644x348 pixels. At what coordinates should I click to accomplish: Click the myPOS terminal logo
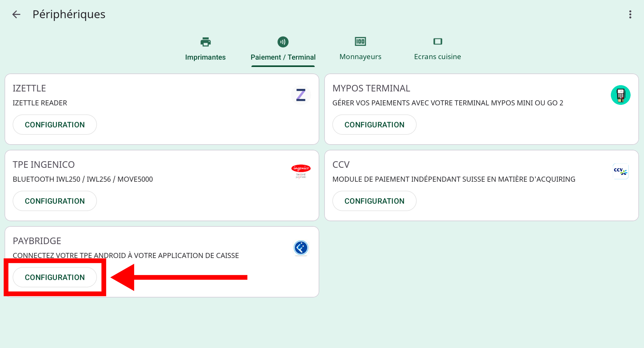point(620,95)
